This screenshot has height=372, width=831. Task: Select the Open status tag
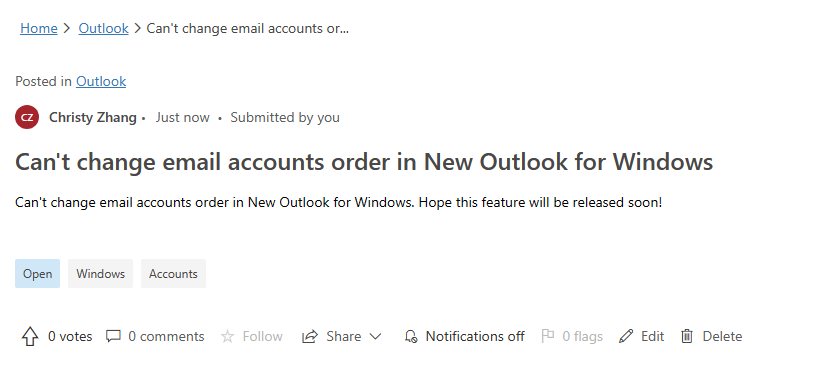[38, 273]
